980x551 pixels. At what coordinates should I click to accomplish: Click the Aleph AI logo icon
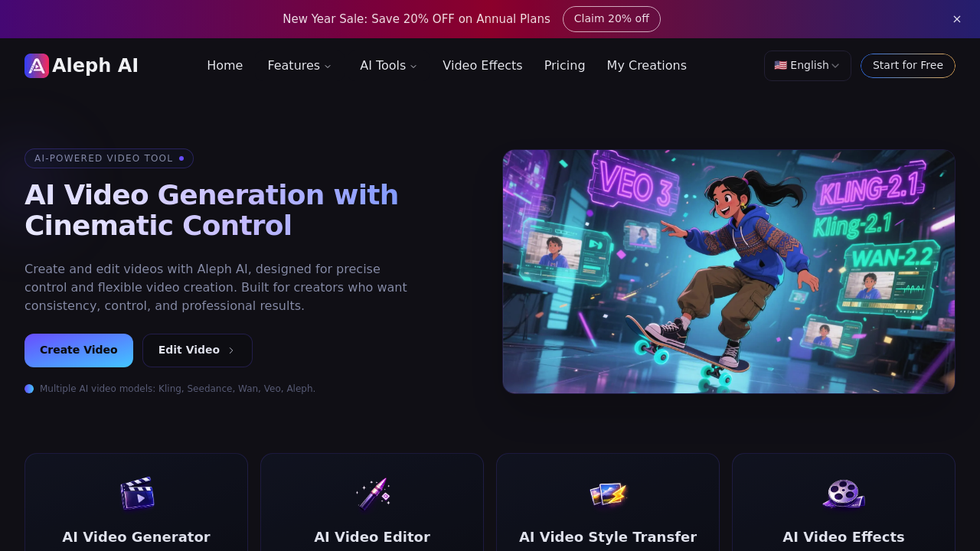pyautogui.click(x=35, y=65)
